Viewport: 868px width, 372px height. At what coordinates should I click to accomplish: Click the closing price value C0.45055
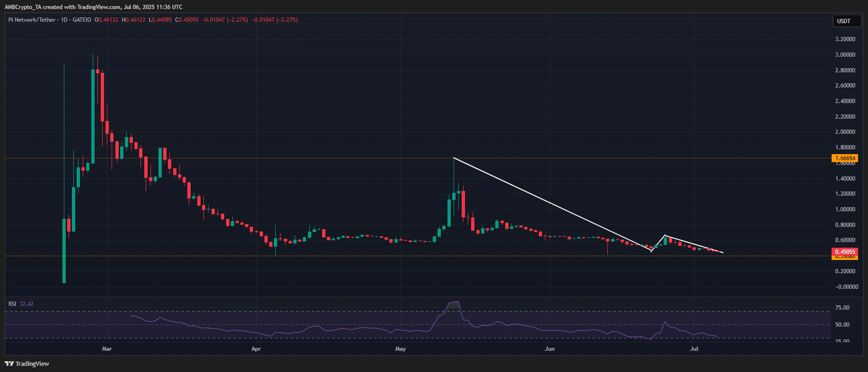pyautogui.click(x=187, y=20)
